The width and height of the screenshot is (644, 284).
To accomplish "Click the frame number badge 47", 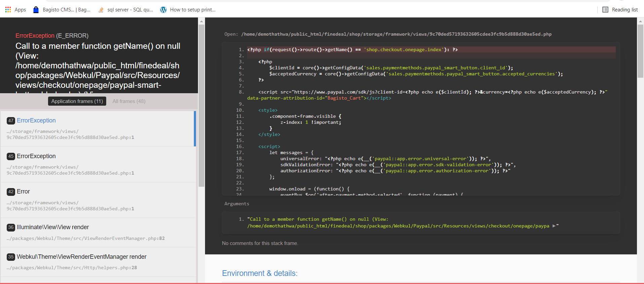I will [11, 120].
